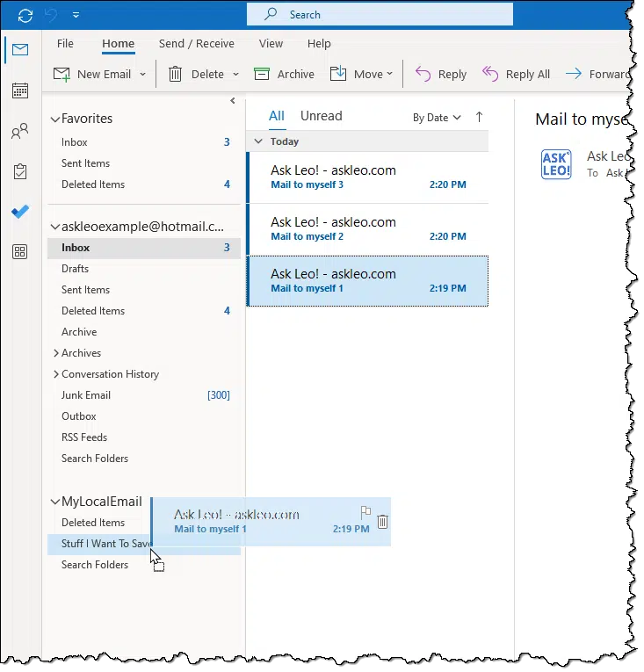The height and width of the screenshot is (672, 644).
Task: Open MyLocalEmail Deleted Items folder
Action: coord(93,523)
